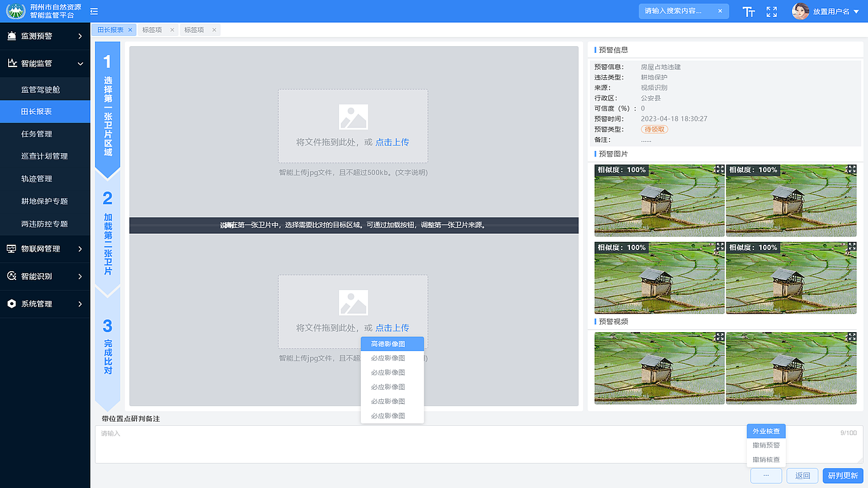Expand the 系统管理 menu chevron

pyautogui.click(x=80, y=304)
